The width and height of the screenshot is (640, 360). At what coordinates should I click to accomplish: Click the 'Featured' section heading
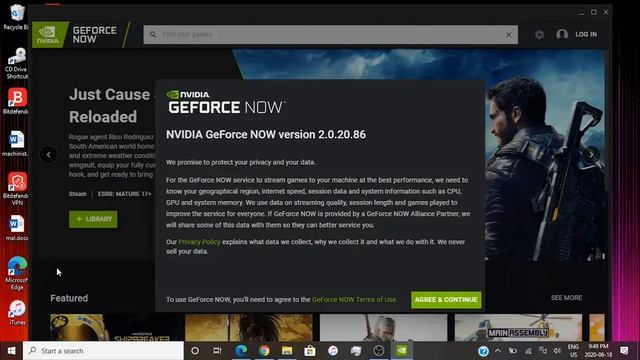[x=69, y=298]
